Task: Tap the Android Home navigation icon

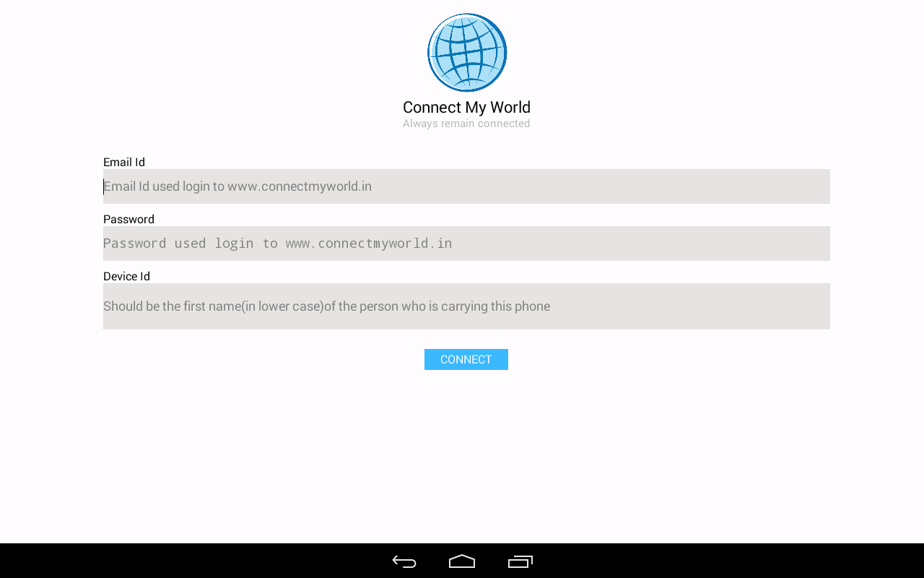Action: tap(462, 561)
